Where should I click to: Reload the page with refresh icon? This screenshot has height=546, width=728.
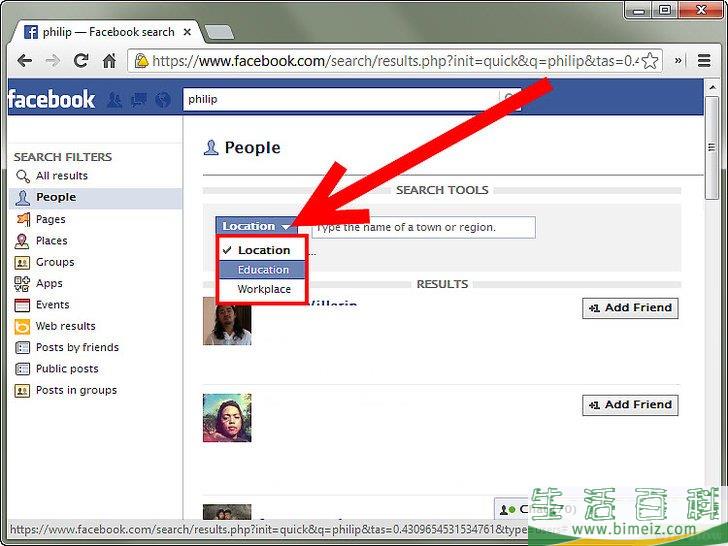(81, 60)
